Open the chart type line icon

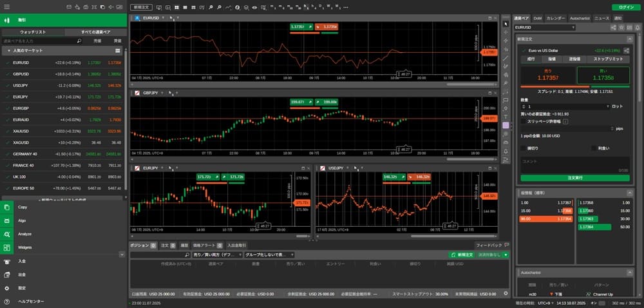click(x=229, y=7)
